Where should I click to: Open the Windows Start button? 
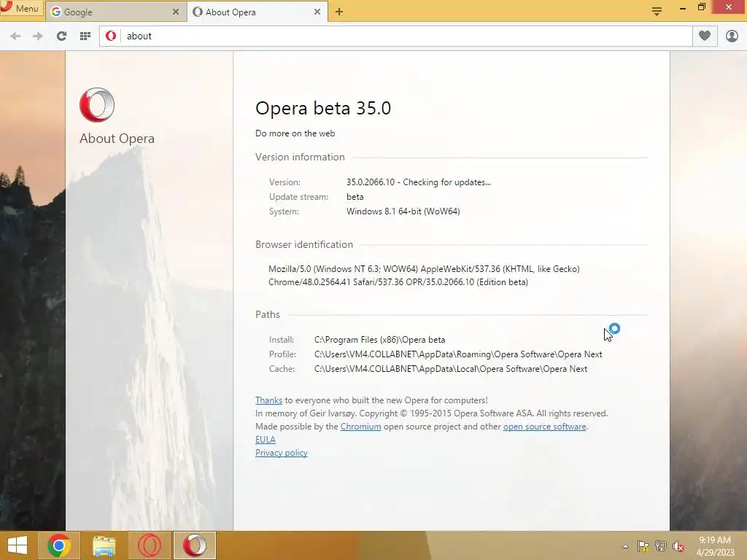pyautogui.click(x=18, y=545)
